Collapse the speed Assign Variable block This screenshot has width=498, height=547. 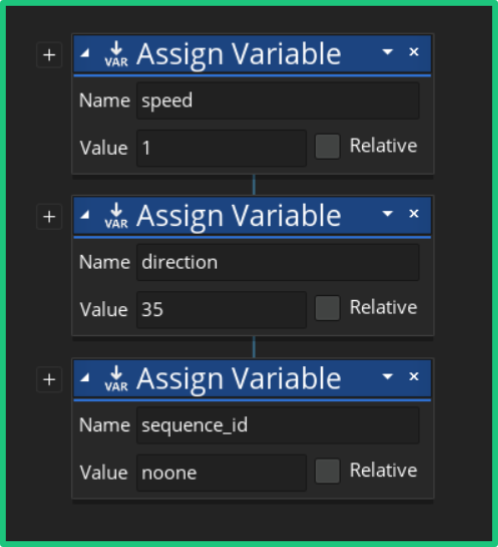click(85, 53)
